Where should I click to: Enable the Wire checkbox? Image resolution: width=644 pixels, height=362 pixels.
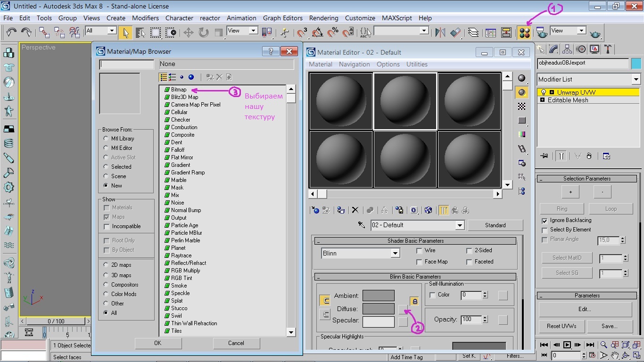(x=419, y=251)
